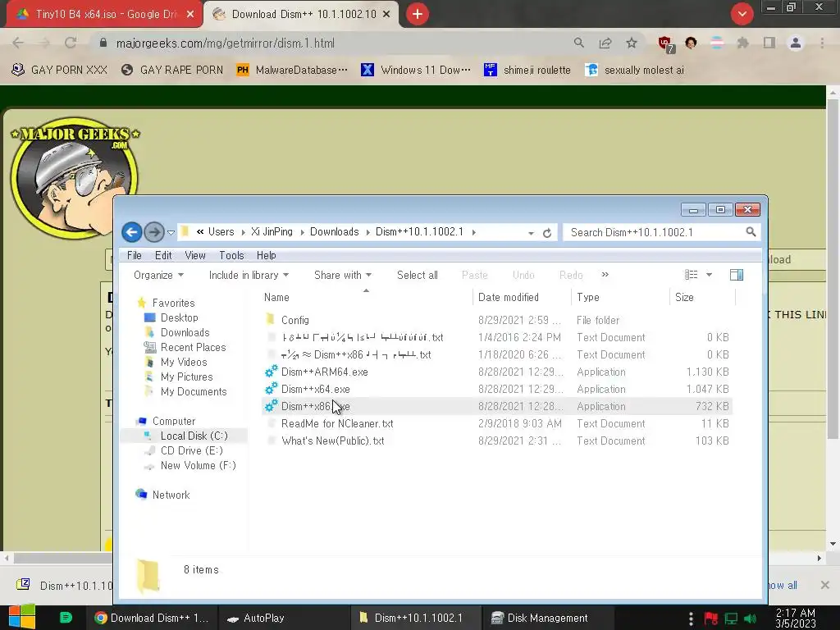Screen dimensions: 840x630
Task: Open the View menu in Explorer
Action: coord(195,256)
